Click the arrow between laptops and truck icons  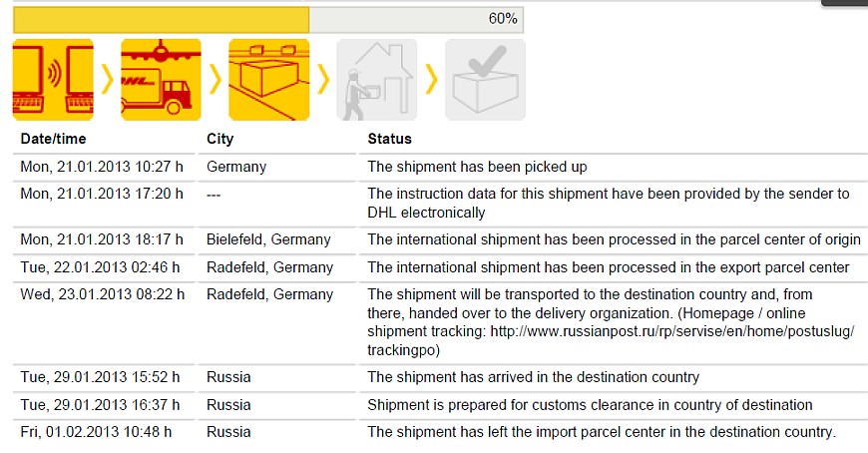pos(107,80)
